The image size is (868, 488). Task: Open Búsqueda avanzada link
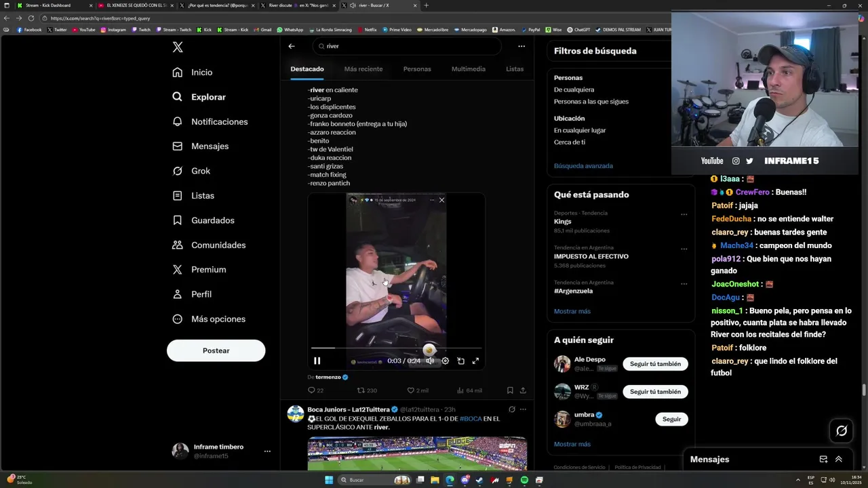(583, 166)
